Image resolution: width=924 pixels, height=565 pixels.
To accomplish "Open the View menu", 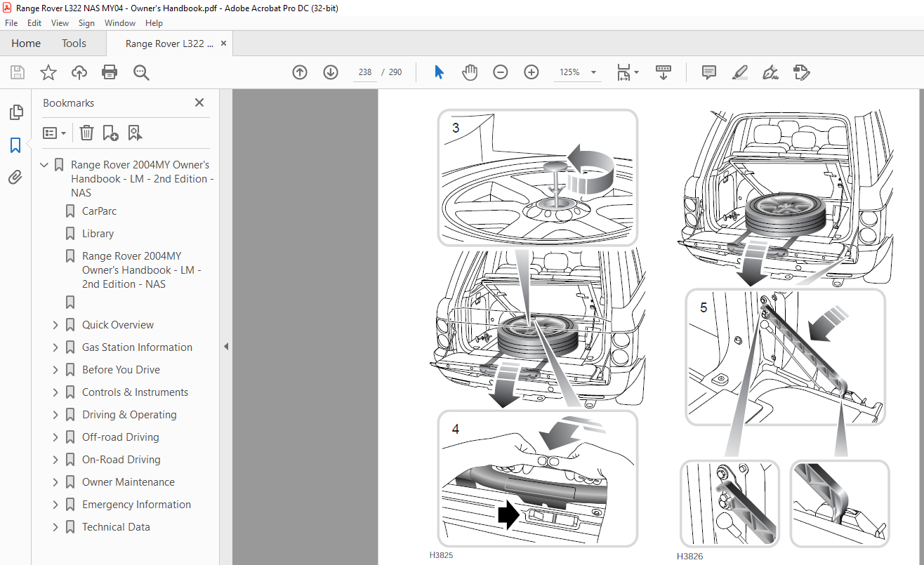I will pyautogui.click(x=60, y=23).
